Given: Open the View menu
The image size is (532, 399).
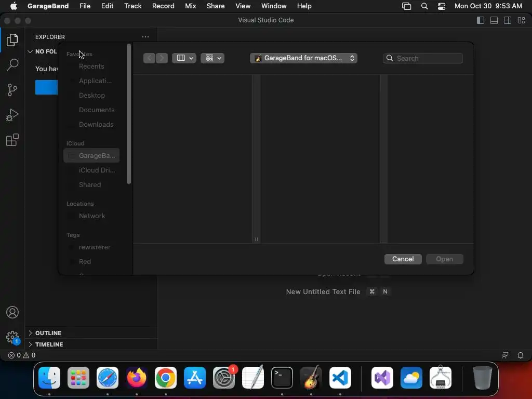Looking at the screenshot, I should [x=243, y=6].
